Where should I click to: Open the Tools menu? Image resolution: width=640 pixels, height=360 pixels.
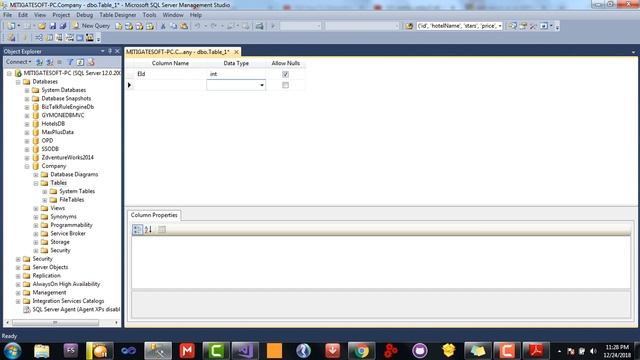(x=149, y=15)
